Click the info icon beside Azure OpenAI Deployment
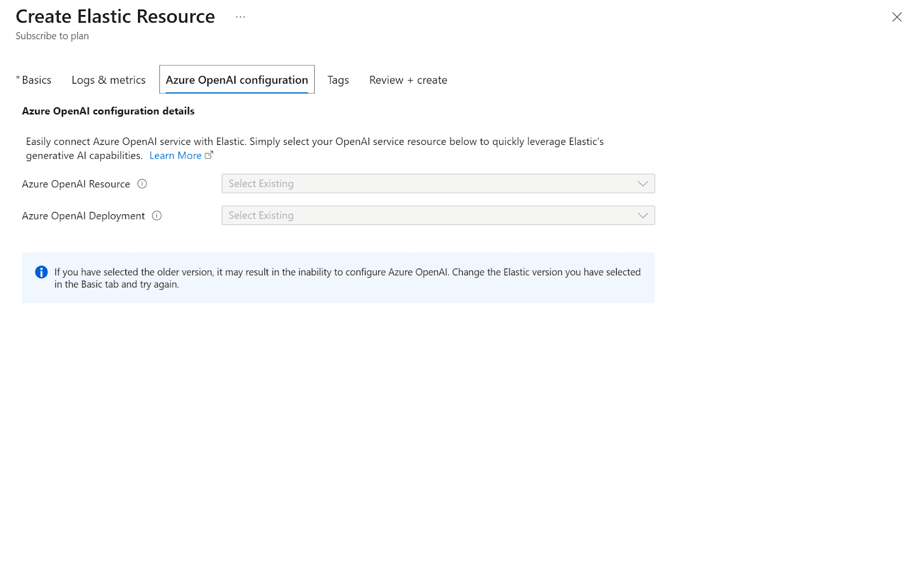The width and height of the screenshot is (924, 571). tap(157, 215)
